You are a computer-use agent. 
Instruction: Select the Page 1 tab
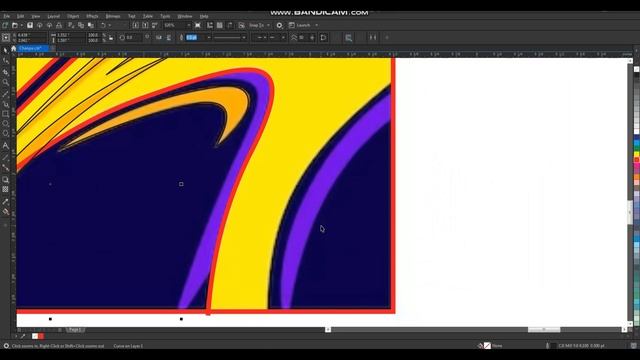[75, 329]
